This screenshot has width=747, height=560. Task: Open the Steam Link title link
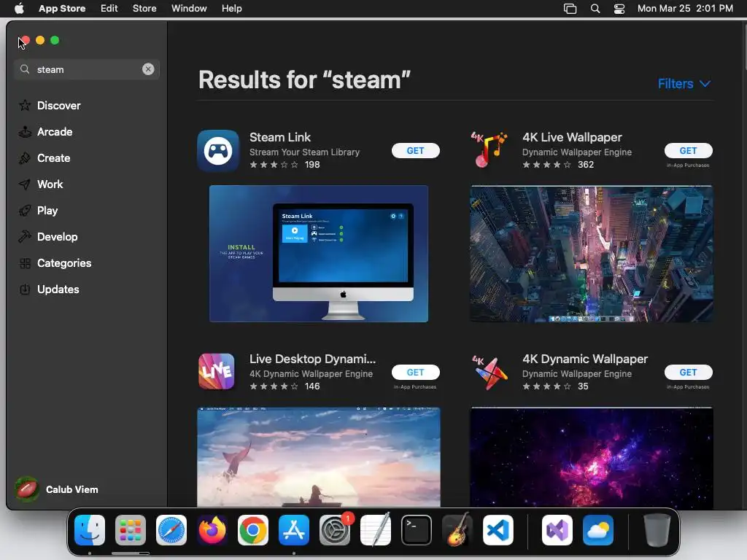pos(280,137)
